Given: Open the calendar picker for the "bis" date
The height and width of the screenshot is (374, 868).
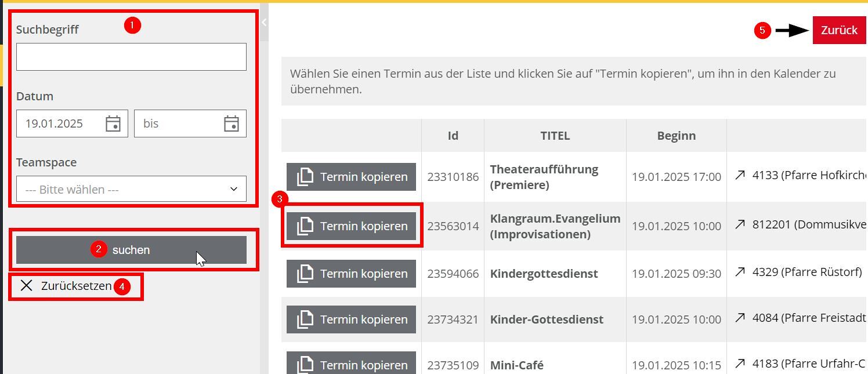Looking at the screenshot, I should point(232,123).
